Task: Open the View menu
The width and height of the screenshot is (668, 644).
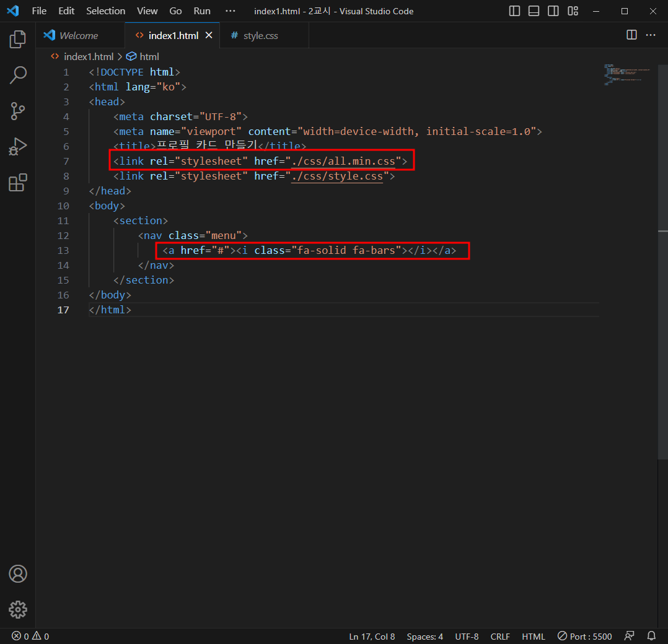Action: pyautogui.click(x=147, y=11)
